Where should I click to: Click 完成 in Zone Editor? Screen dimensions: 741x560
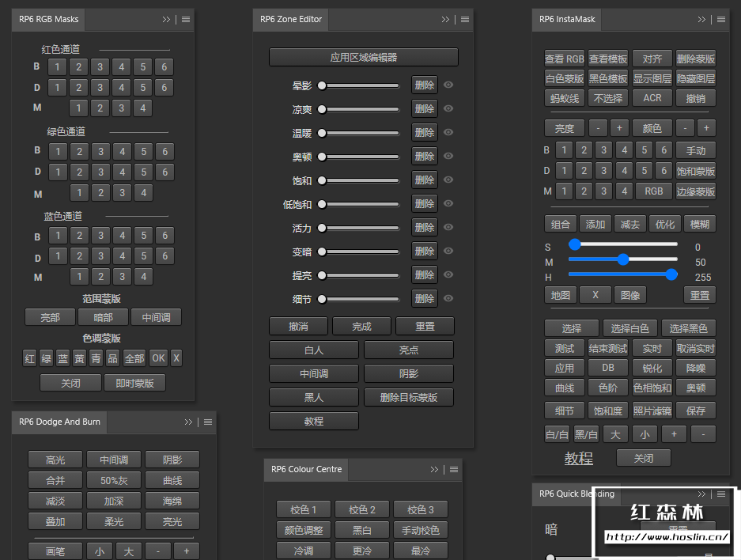[x=361, y=327]
